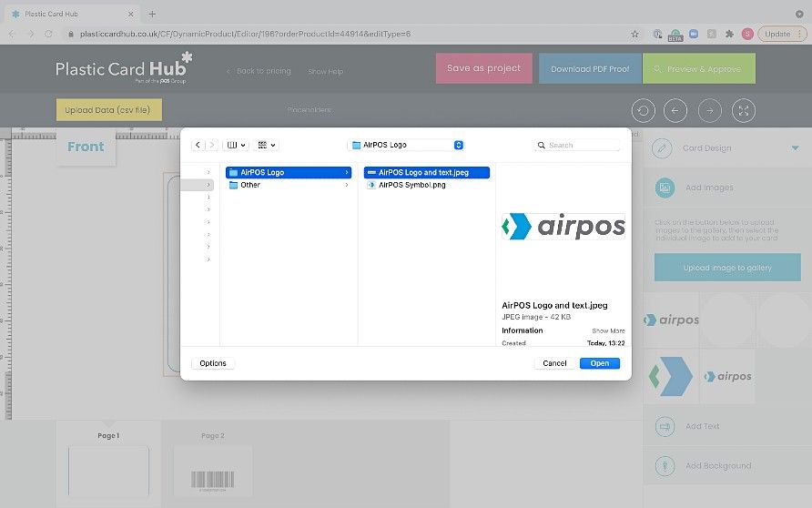The height and width of the screenshot is (508, 812).
Task: Click Save as project button
Action: [483, 68]
